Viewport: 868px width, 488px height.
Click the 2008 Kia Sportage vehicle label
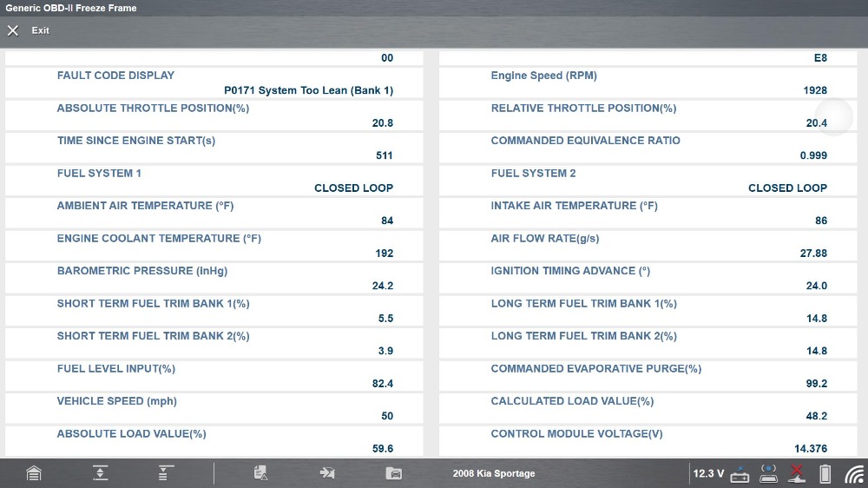[493, 473]
